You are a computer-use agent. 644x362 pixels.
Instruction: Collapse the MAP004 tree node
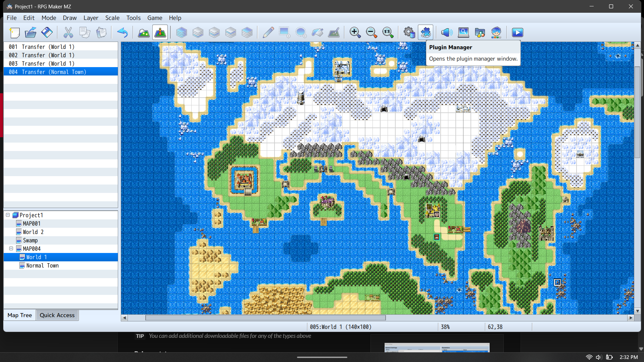pos(11,249)
